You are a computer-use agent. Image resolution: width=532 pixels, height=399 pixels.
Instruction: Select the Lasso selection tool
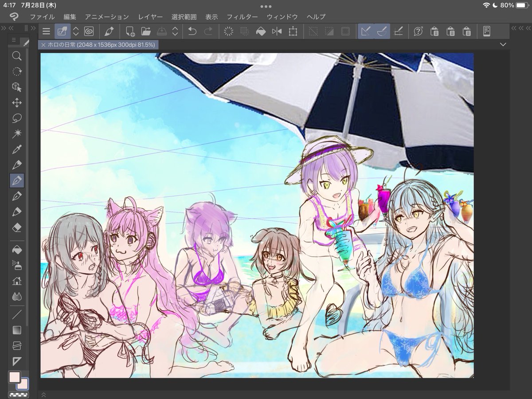(17, 118)
